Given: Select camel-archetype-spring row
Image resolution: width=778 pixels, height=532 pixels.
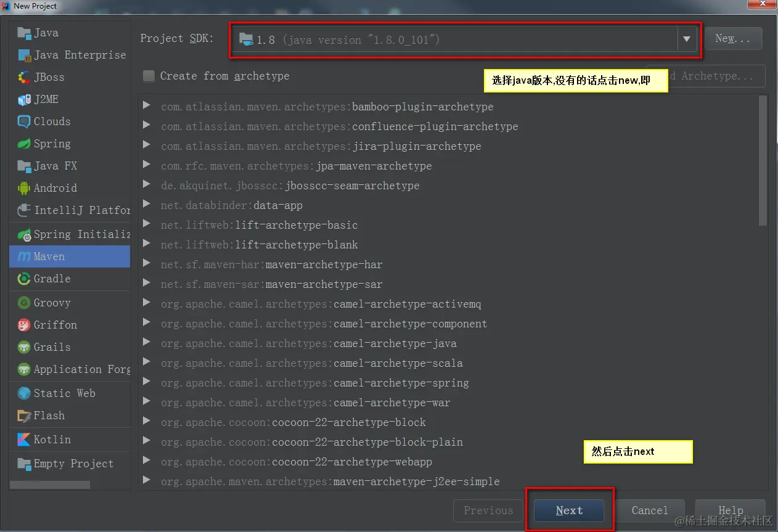Looking at the screenshot, I should tap(448, 383).
